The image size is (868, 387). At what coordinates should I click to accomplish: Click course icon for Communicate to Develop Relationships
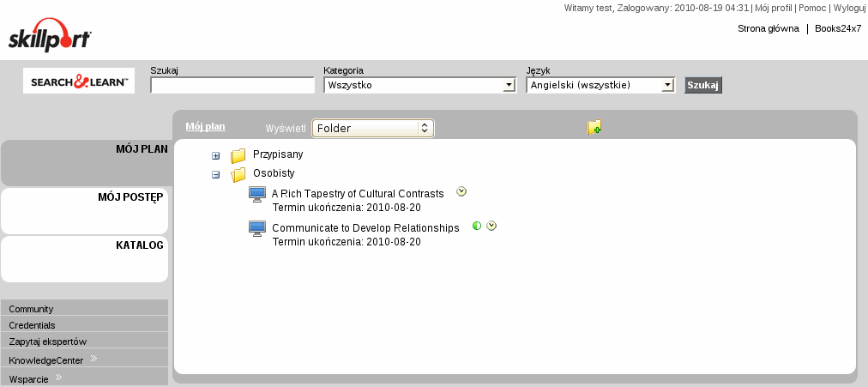[257, 229]
